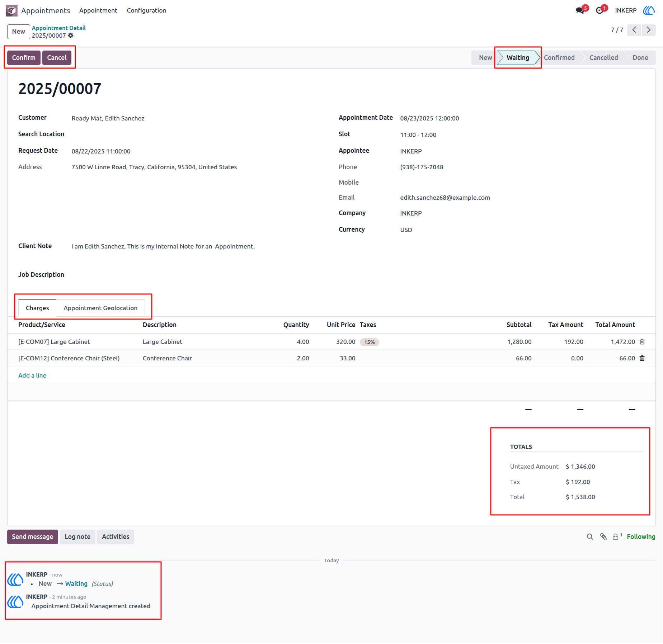Screen dimensions: 663x644
Task: Switch to the Charges tab
Action: [37, 308]
